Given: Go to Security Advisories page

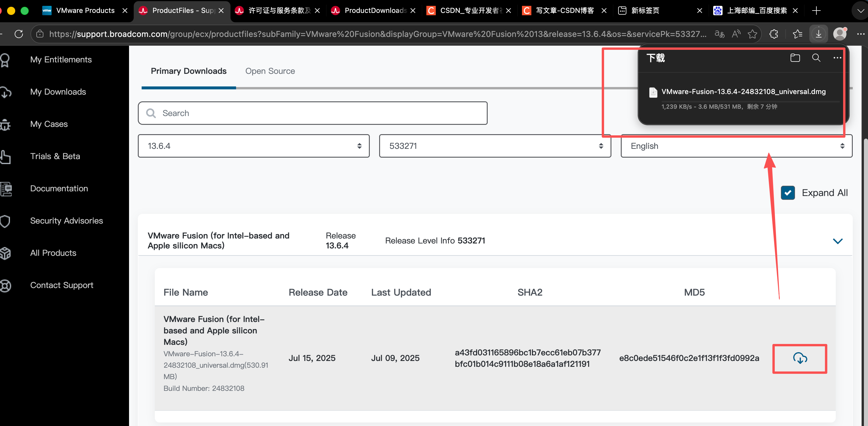Looking at the screenshot, I should pyautogui.click(x=66, y=221).
